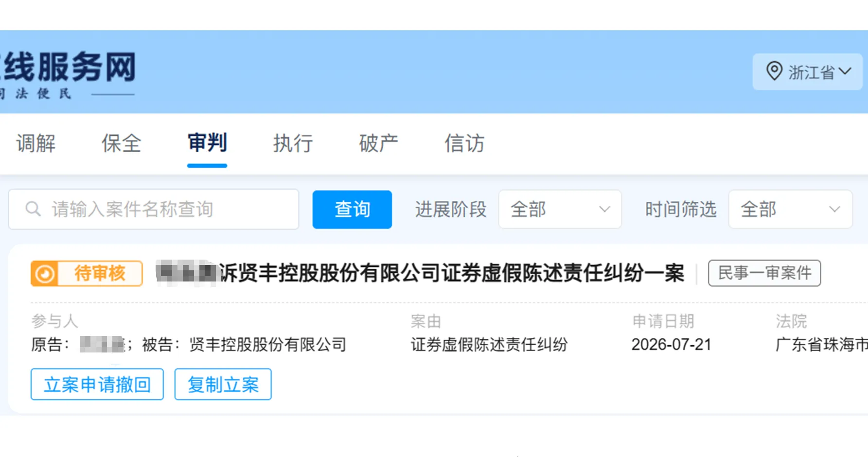Image resolution: width=868 pixels, height=457 pixels.
Task: Click the magnifier icon in search box
Action: tap(33, 209)
